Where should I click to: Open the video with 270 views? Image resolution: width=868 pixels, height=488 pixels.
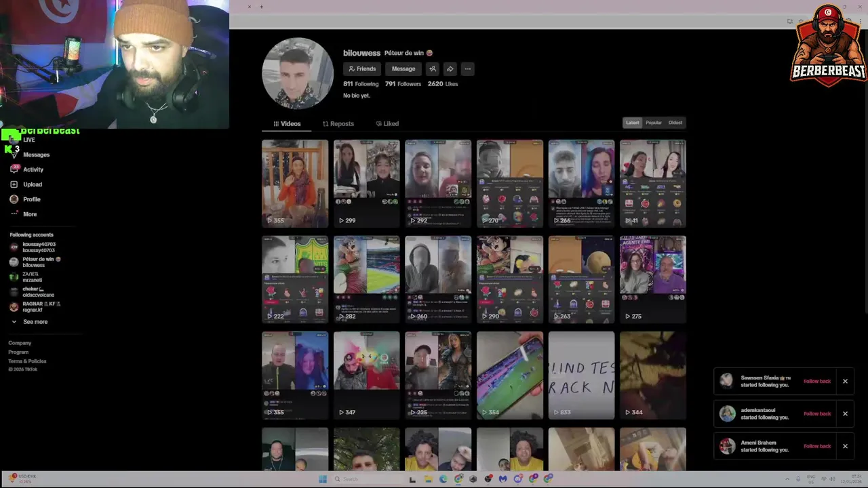[510, 183]
